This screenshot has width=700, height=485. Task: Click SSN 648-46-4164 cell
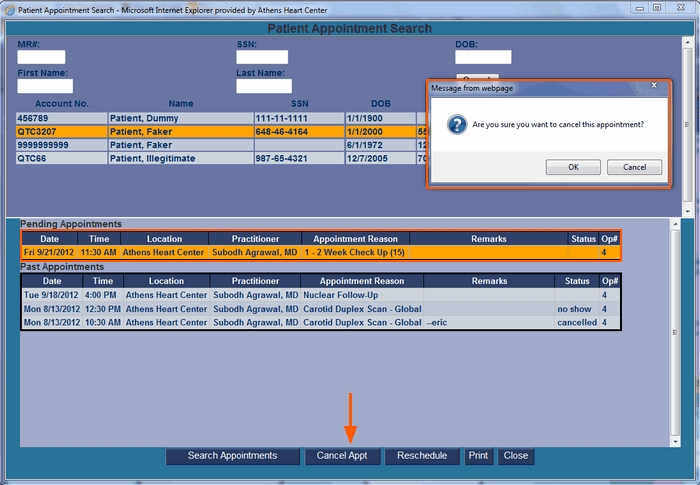coord(299,132)
